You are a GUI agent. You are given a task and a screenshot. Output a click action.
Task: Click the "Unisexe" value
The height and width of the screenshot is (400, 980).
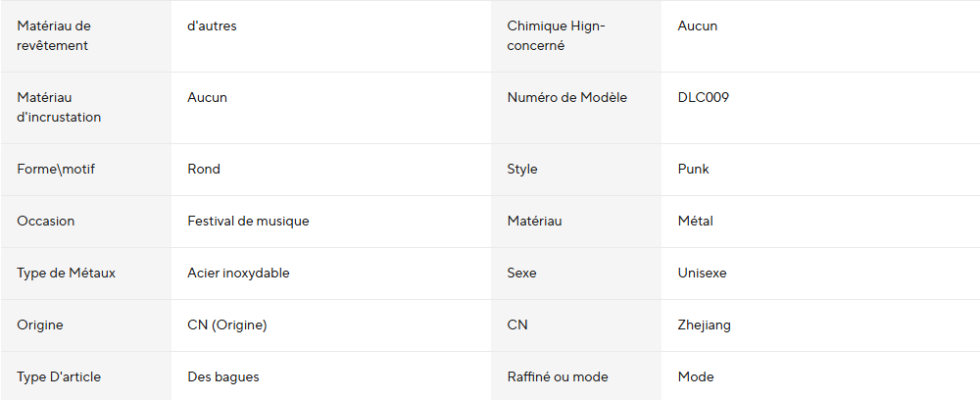click(702, 274)
